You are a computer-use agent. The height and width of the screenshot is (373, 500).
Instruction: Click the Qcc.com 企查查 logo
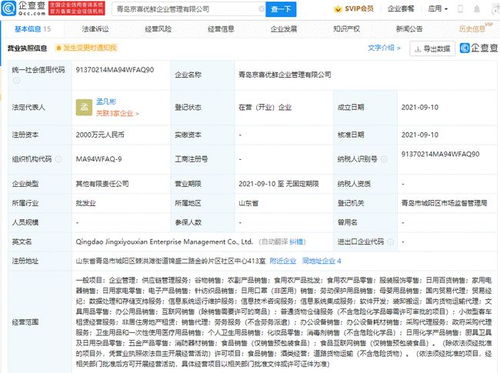click(x=23, y=9)
